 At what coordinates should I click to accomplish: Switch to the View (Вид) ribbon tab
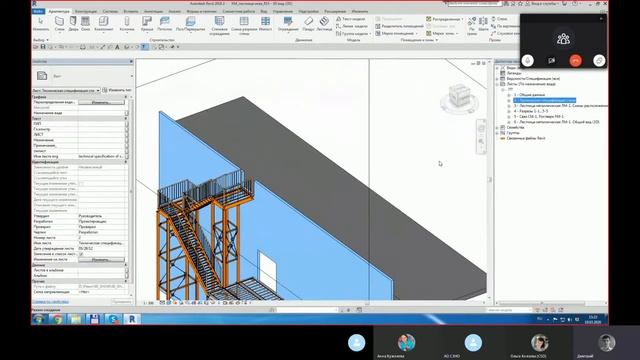(x=264, y=11)
